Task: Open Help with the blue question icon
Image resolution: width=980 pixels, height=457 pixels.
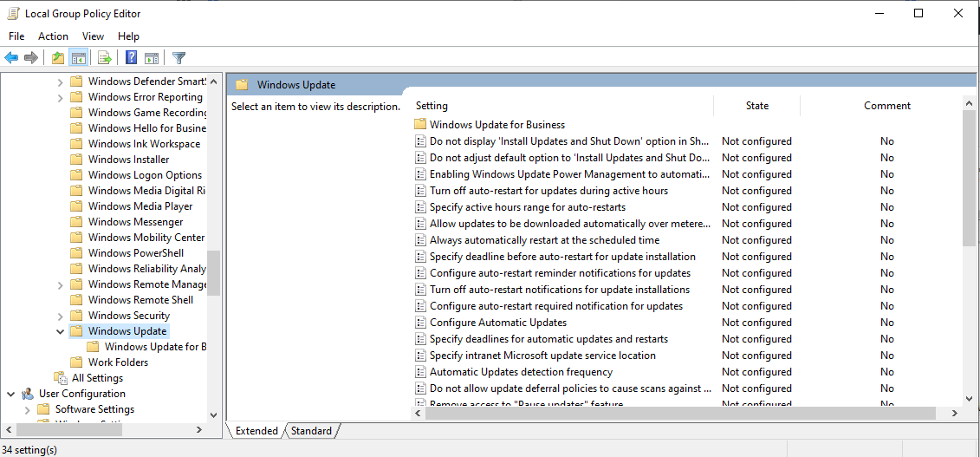Action: [131, 58]
